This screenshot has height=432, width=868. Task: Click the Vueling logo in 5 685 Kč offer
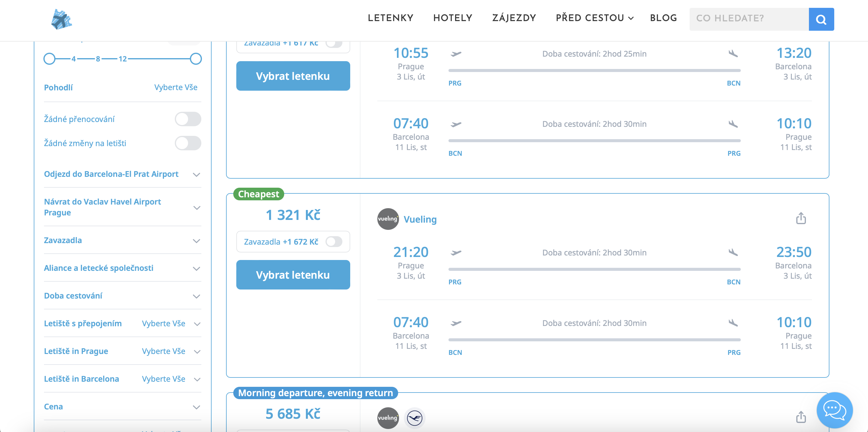coord(388,418)
